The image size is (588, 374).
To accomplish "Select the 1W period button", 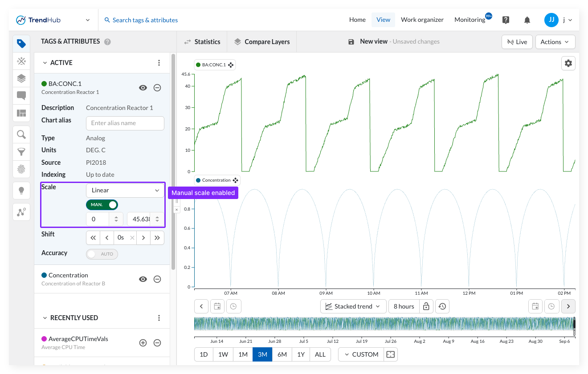I will [223, 354].
